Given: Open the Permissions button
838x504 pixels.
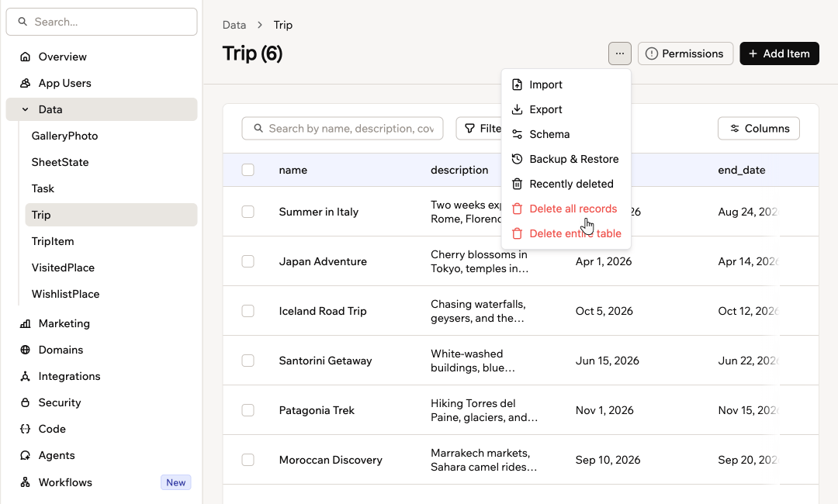Looking at the screenshot, I should (x=685, y=54).
